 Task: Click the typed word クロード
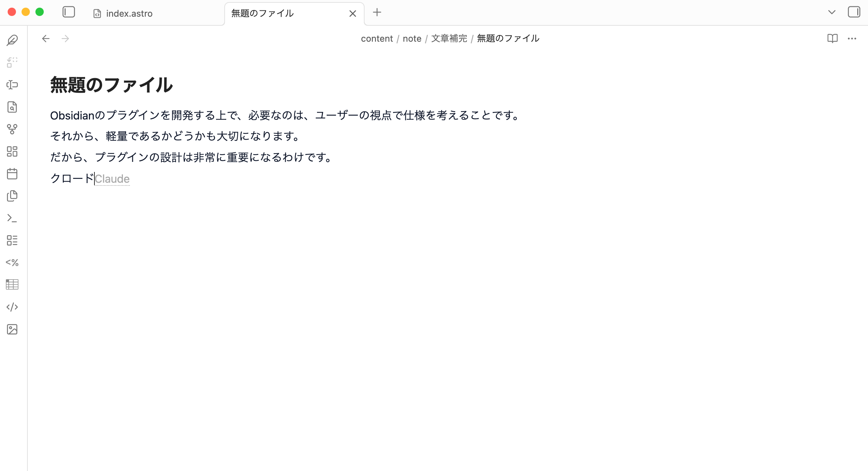coord(72,179)
